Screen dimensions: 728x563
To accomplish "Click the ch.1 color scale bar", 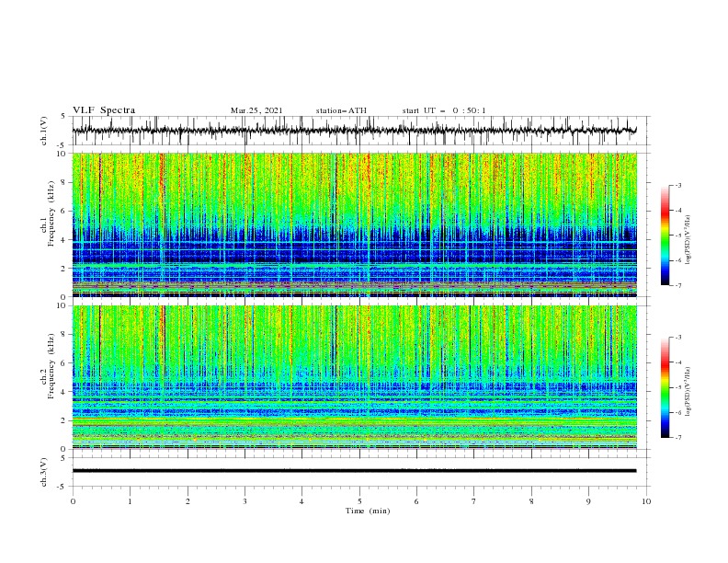I will (665, 236).
